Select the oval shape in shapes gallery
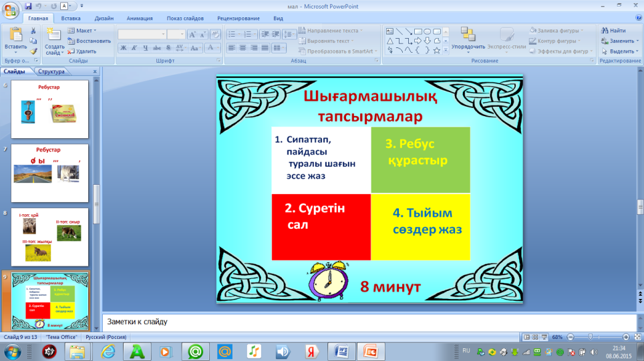 [x=428, y=31]
